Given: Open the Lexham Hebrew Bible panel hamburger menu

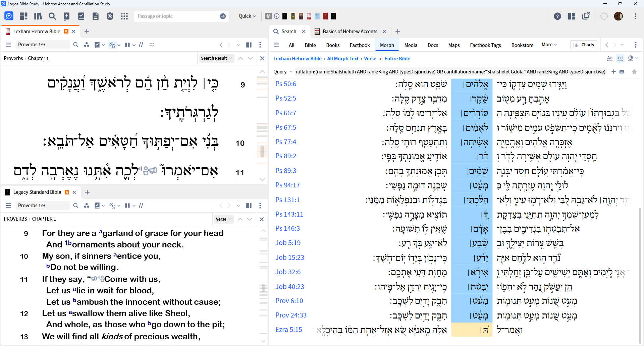Looking at the screenshot, I should click(8, 45).
